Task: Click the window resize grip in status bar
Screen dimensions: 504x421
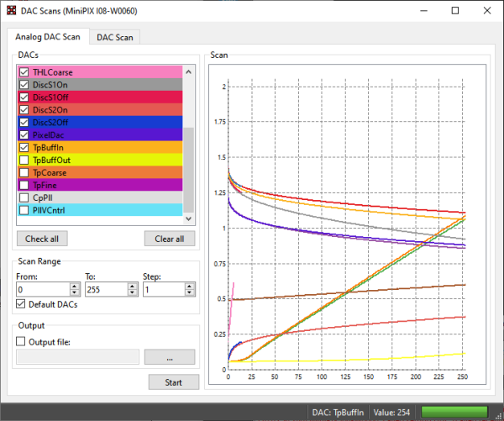Action: pyautogui.click(x=499, y=416)
